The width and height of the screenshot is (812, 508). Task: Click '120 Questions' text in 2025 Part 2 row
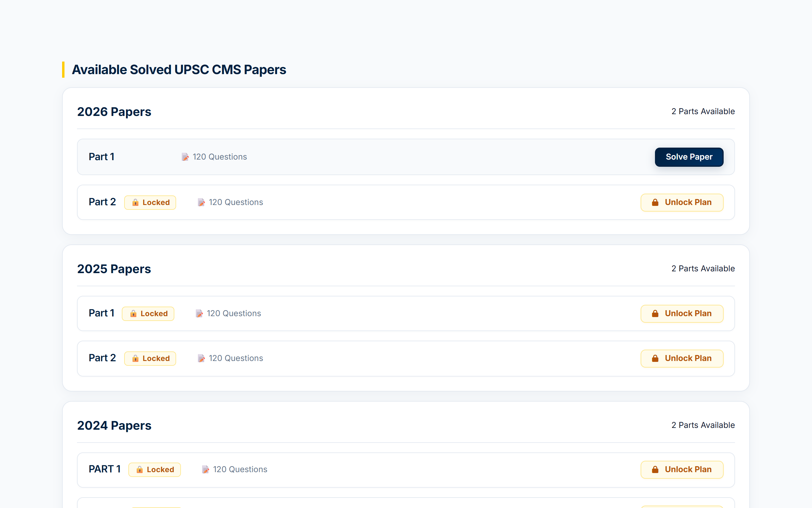tap(236, 359)
